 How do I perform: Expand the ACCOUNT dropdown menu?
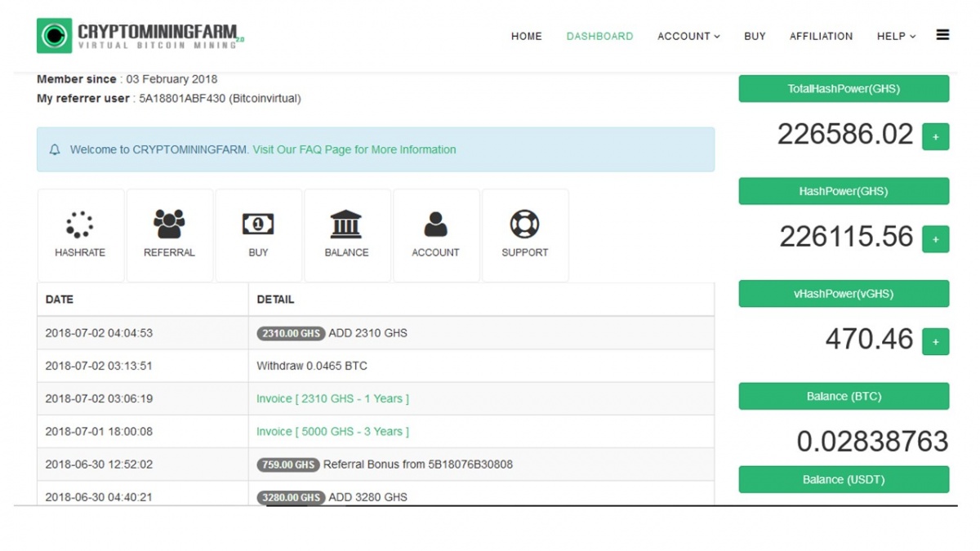click(x=689, y=36)
